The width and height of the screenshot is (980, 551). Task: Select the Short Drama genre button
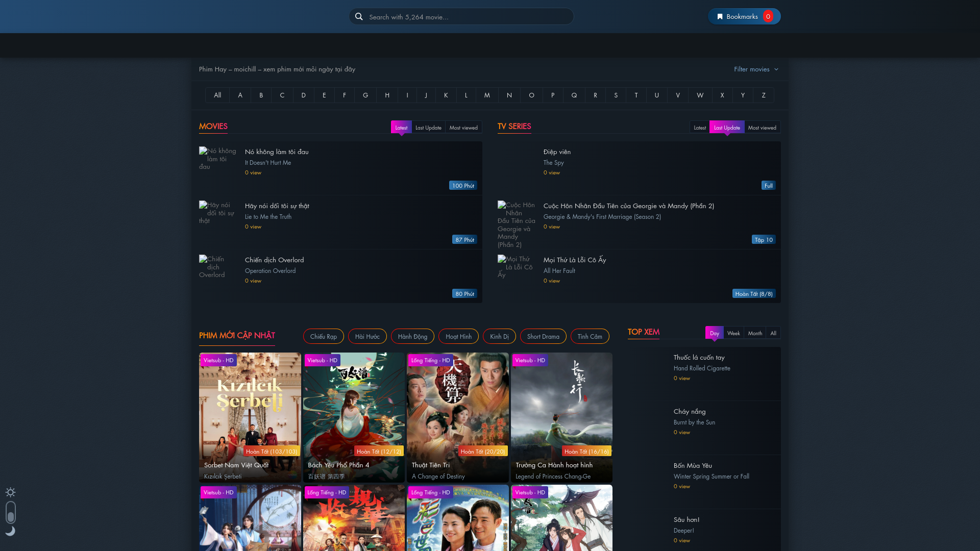tap(543, 336)
